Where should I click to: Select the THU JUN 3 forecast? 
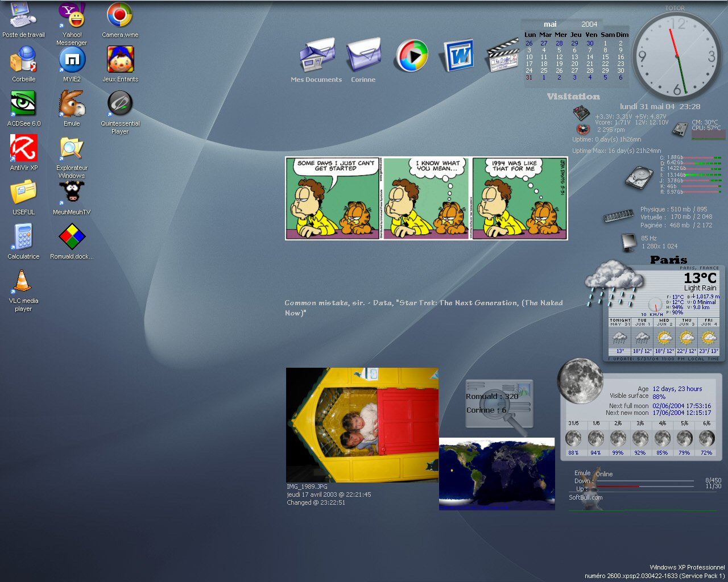[686, 336]
